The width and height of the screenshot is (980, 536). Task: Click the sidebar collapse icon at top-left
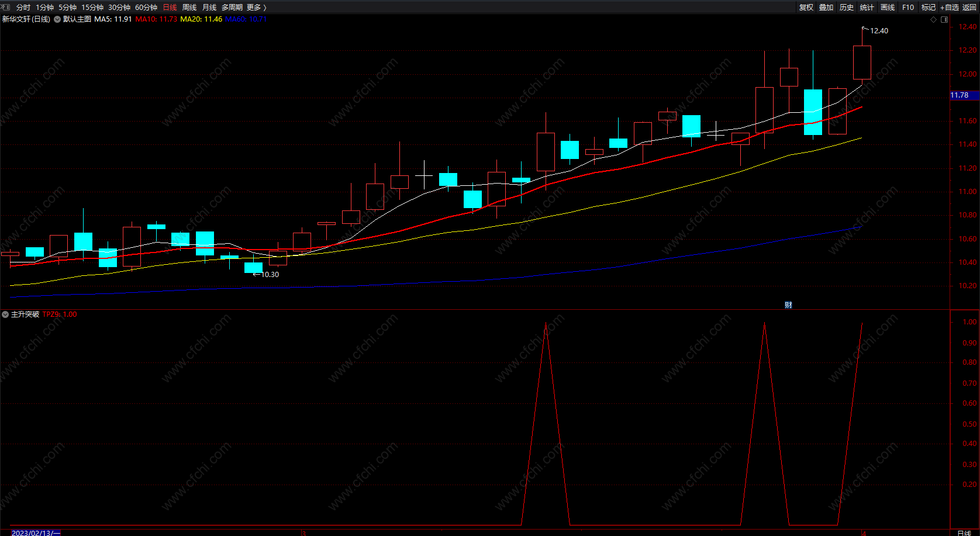point(6,7)
